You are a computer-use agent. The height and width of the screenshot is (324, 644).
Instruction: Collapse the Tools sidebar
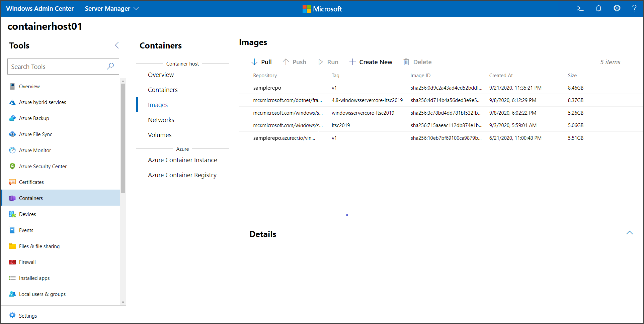pos(117,45)
